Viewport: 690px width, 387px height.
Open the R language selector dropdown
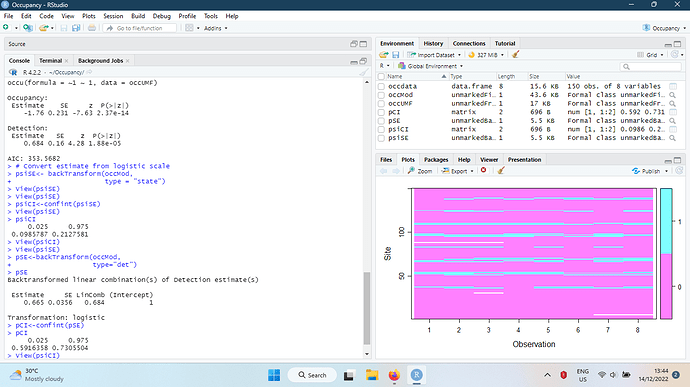pyautogui.click(x=384, y=66)
